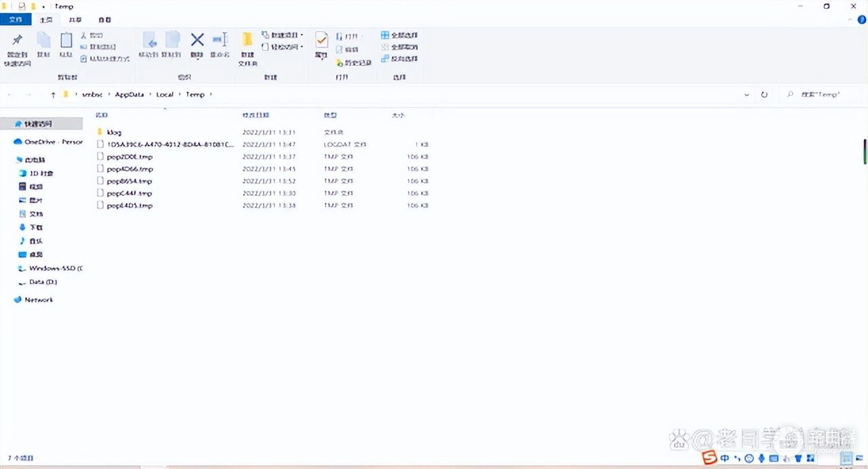This screenshot has width=868, height=469.
Task: Open the Easy Access dropdown
Action: click(283, 47)
